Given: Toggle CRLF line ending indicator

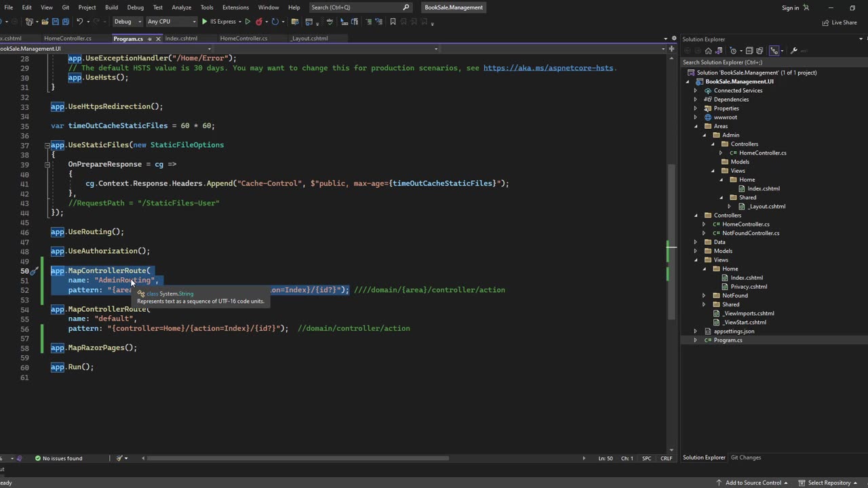Looking at the screenshot, I should 666,458.
